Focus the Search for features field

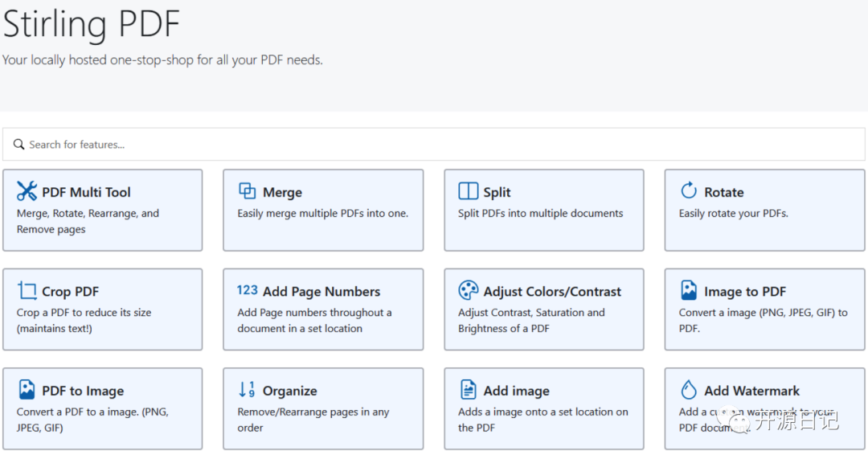(x=433, y=144)
